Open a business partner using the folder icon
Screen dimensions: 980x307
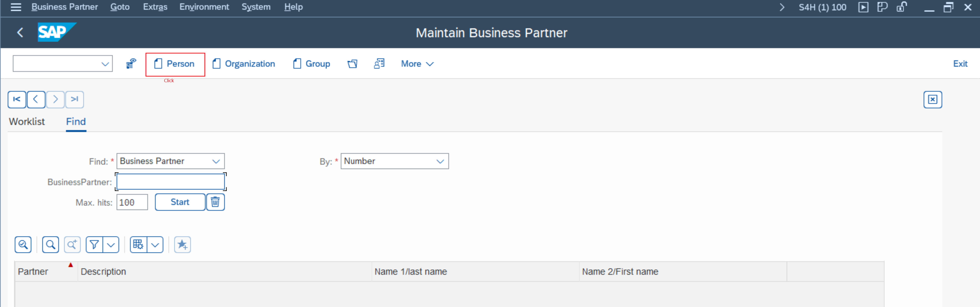(x=353, y=63)
